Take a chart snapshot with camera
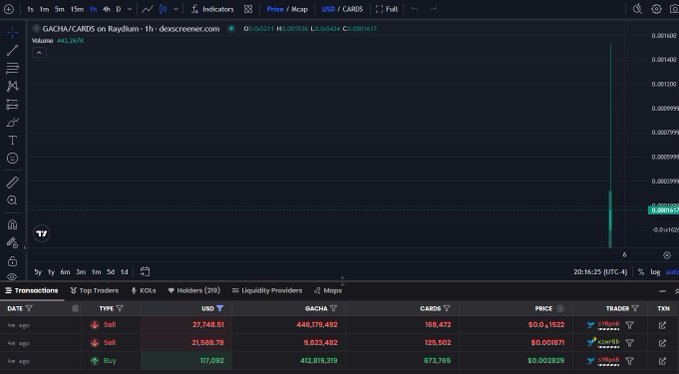Image resolution: width=679 pixels, height=374 pixels. (674, 9)
